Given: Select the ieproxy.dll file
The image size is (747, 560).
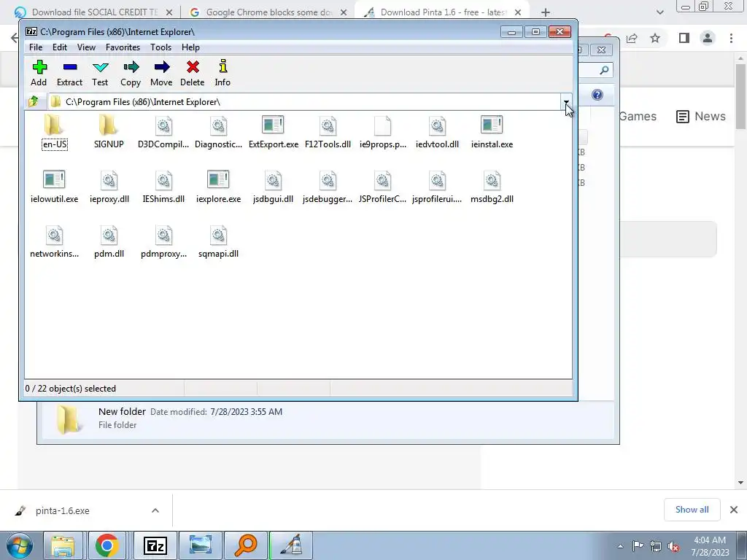Looking at the screenshot, I should [109, 187].
